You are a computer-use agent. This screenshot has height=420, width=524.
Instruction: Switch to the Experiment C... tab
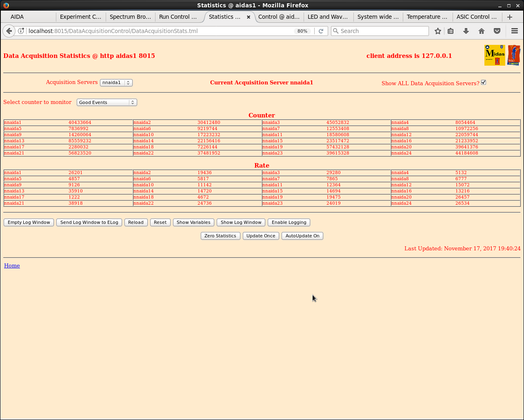point(80,17)
